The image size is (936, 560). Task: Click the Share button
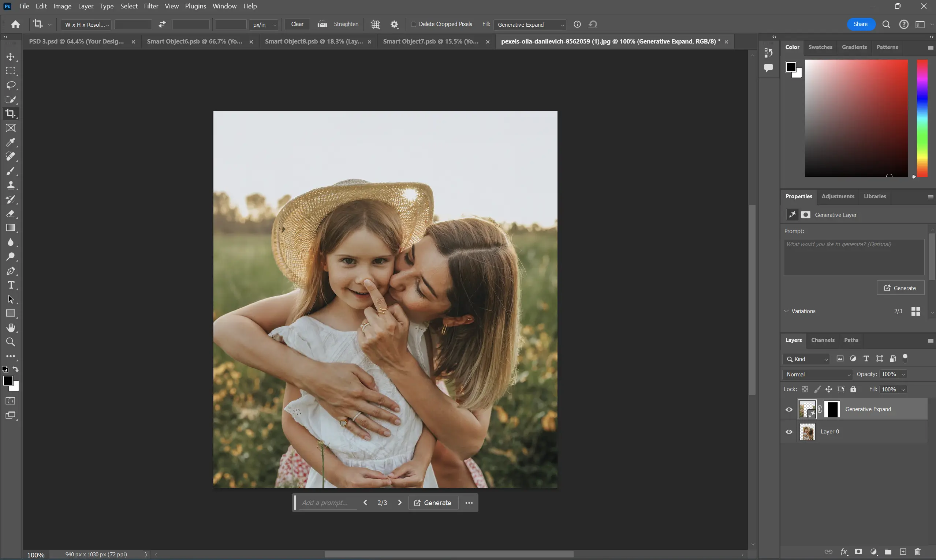tap(861, 24)
